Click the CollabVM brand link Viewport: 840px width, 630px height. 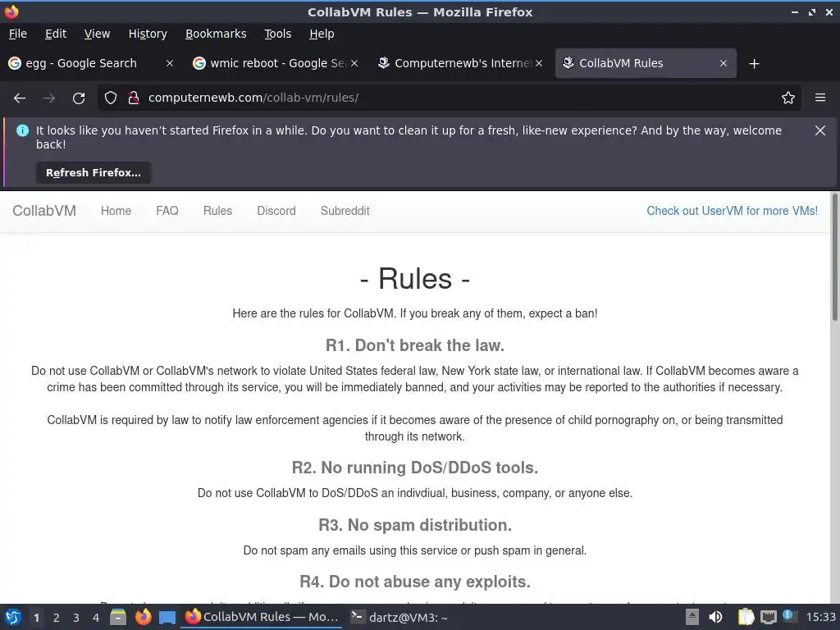pyautogui.click(x=44, y=211)
